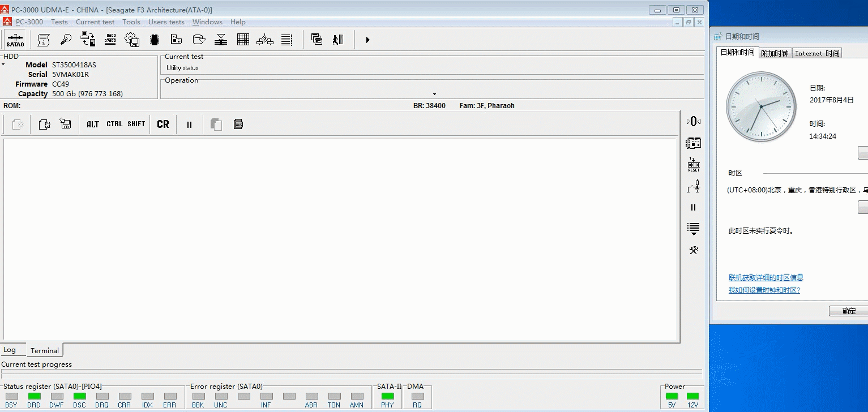Screen dimensions: 868x412
Task: Click the controller board icon on right sidebar
Action: coord(694,143)
